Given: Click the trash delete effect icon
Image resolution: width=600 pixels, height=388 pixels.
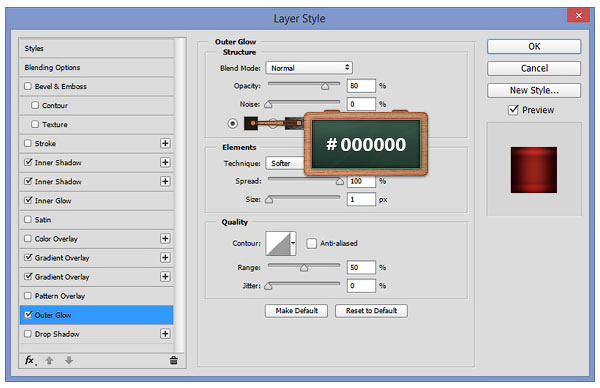Looking at the screenshot, I should point(173,360).
